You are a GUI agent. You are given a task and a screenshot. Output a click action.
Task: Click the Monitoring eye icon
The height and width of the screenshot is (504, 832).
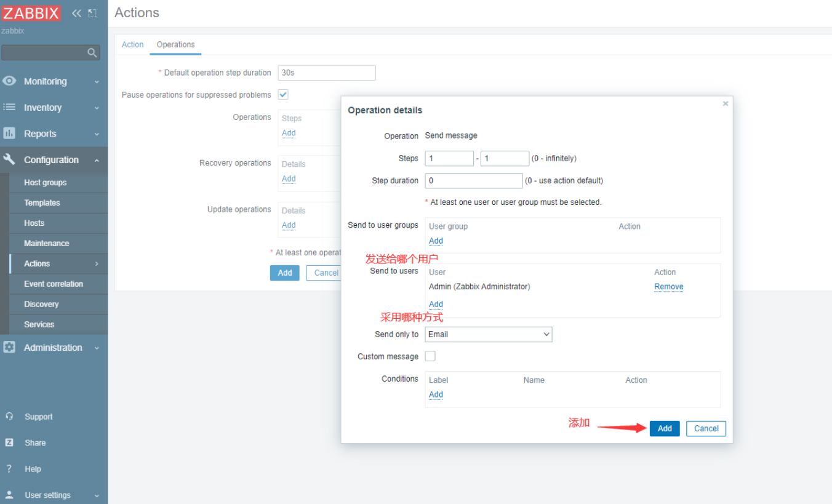(9, 81)
